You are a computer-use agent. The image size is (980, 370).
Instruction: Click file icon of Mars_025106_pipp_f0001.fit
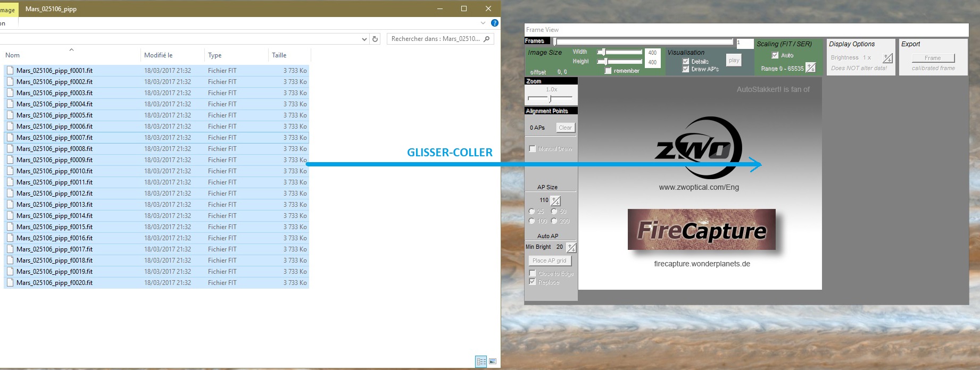tap(10, 70)
